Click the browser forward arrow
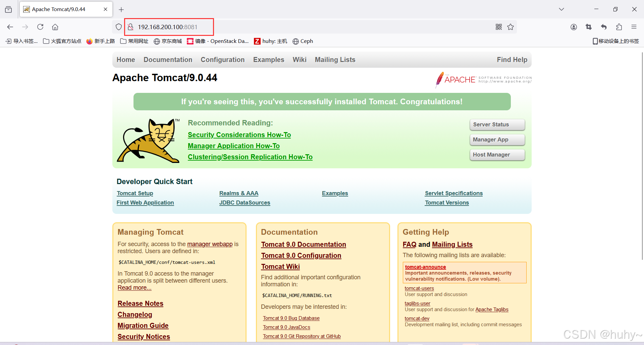Viewport: 644px width, 345px height. 25,27
